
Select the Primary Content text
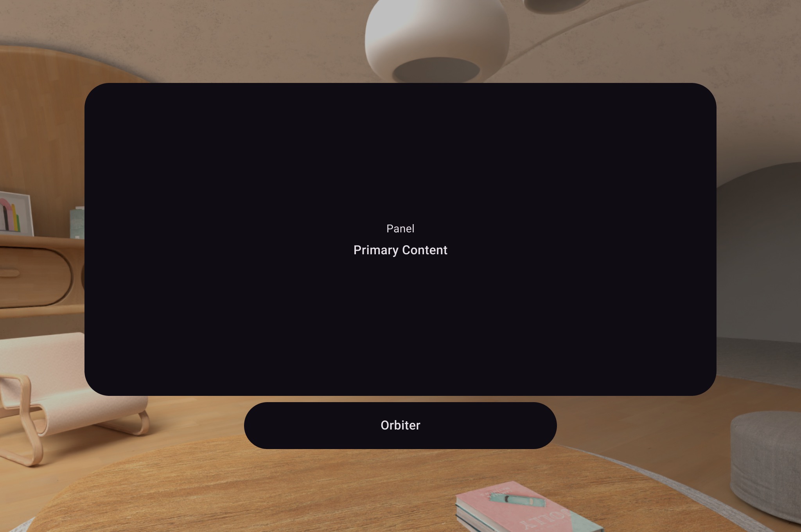pyautogui.click(x=400, y=250)
